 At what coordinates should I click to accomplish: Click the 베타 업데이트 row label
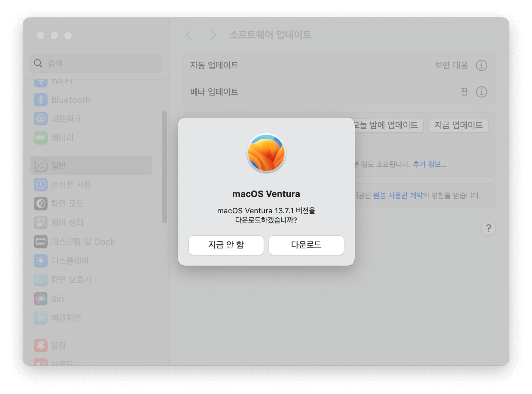[x=214, y=92]
